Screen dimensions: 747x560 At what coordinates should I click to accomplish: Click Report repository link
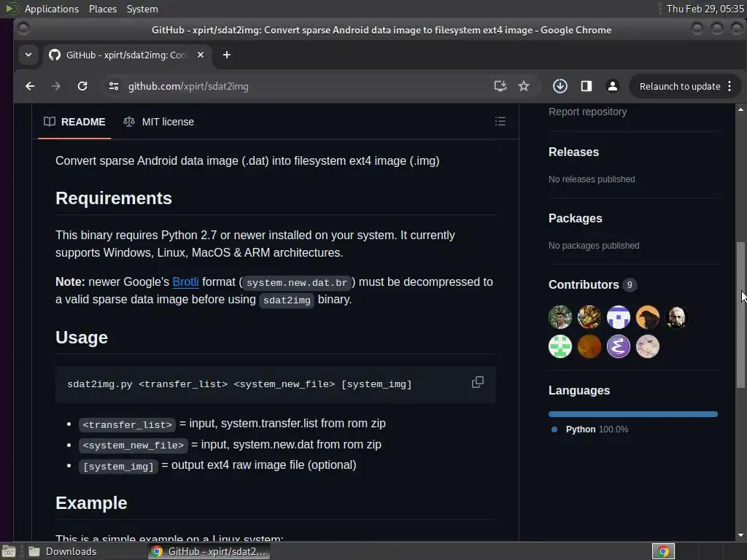pos(587,112)
